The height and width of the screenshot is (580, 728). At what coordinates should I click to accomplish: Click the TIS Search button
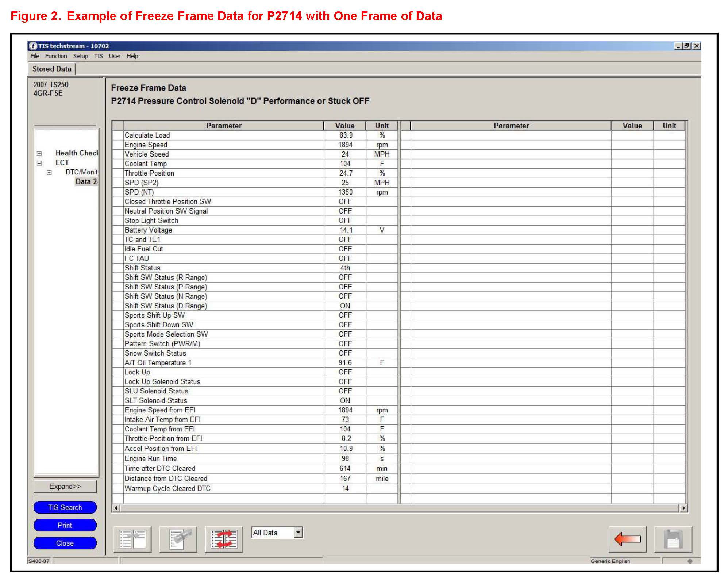pos(65,507)
